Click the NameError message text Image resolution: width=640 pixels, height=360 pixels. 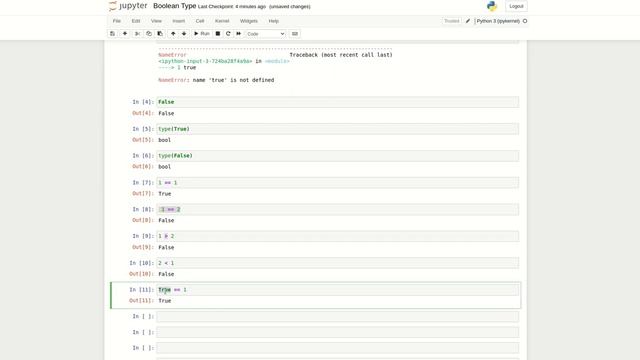pyautogui.click(x=216, y=80)
